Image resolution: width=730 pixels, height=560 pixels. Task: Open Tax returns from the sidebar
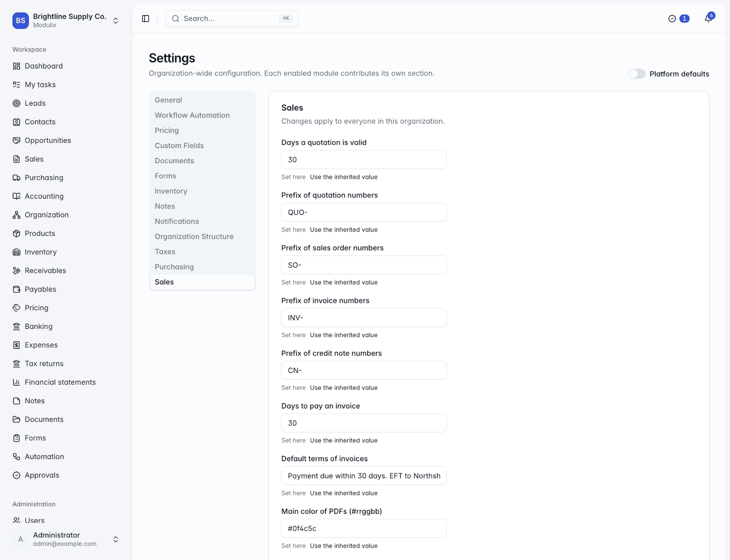pyautogui.click(x=66, y=364)
